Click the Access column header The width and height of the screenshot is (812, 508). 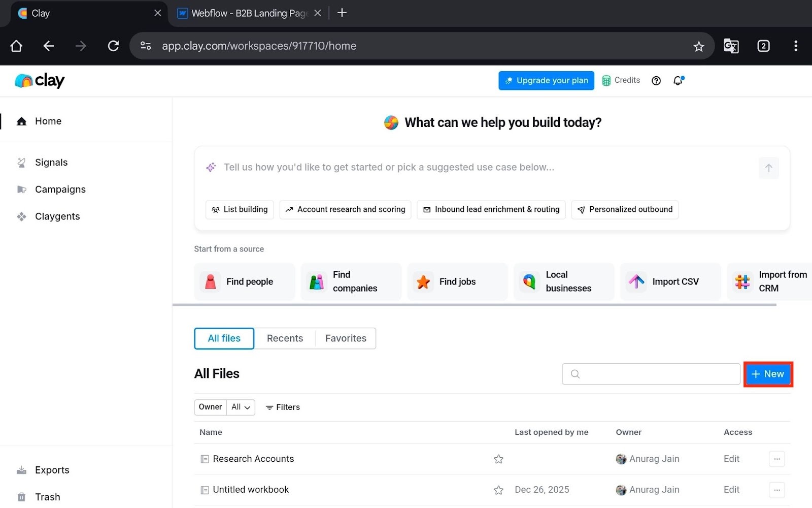click(738, 432)
